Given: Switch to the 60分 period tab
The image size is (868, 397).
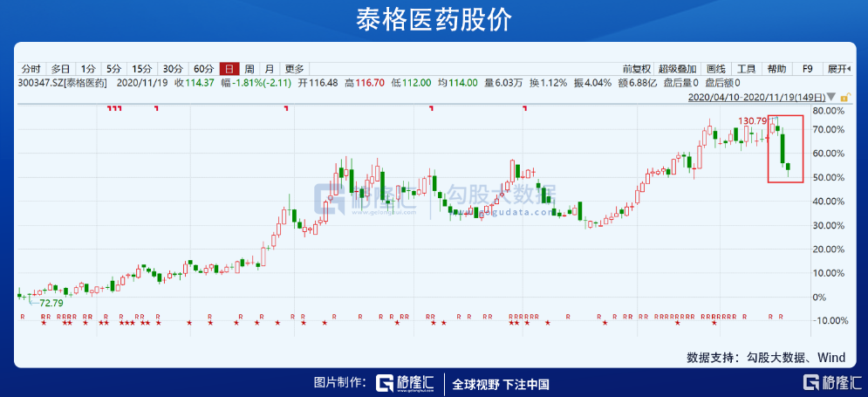Looking at the screenshot, I should [x=204, y=69].
